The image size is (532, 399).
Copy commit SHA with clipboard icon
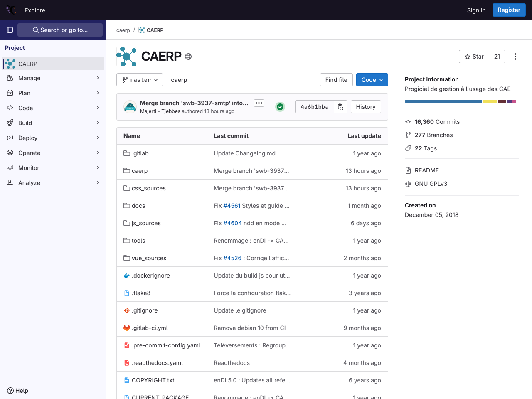(x=340, y=107)
